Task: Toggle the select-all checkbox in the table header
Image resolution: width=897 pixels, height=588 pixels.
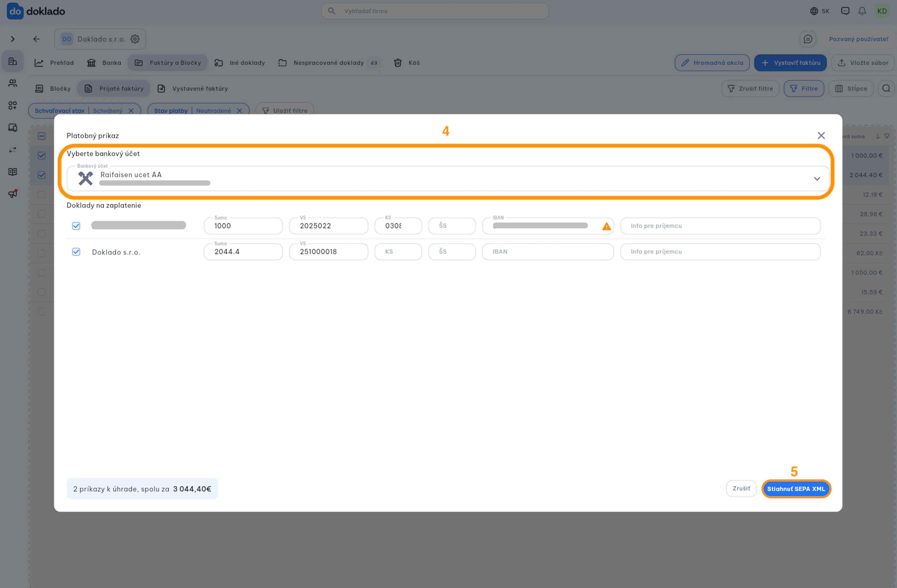Action: coord(41,136)
